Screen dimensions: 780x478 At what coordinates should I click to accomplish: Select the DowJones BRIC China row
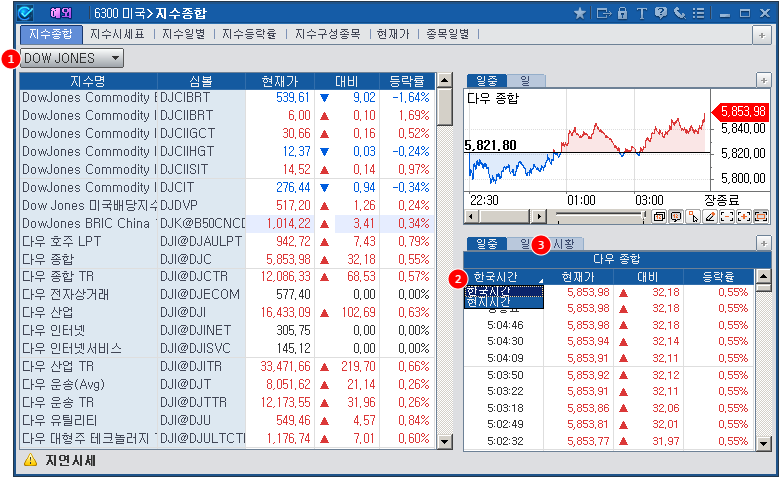[x=227, y=223]
